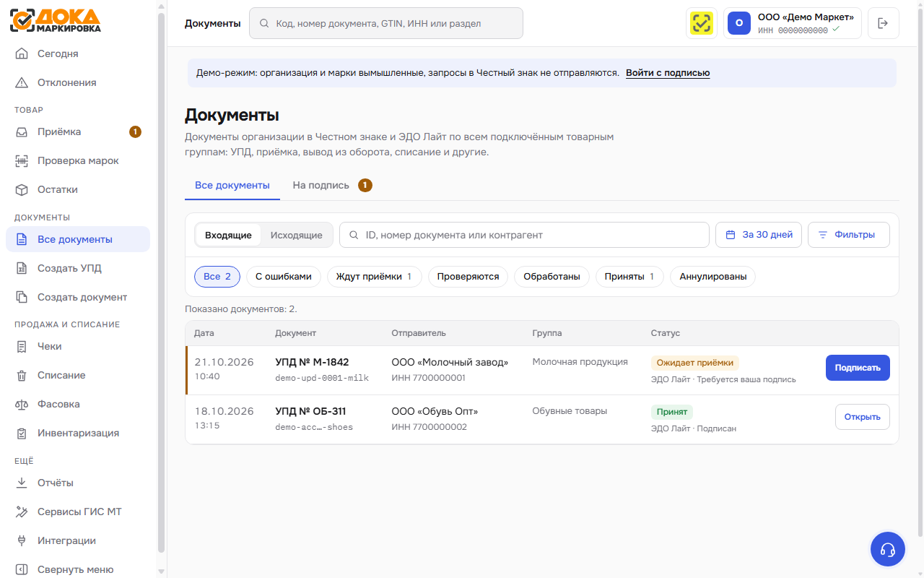
Task: Open Сегодня in the sidebar menu
Action: pos(78,53)
